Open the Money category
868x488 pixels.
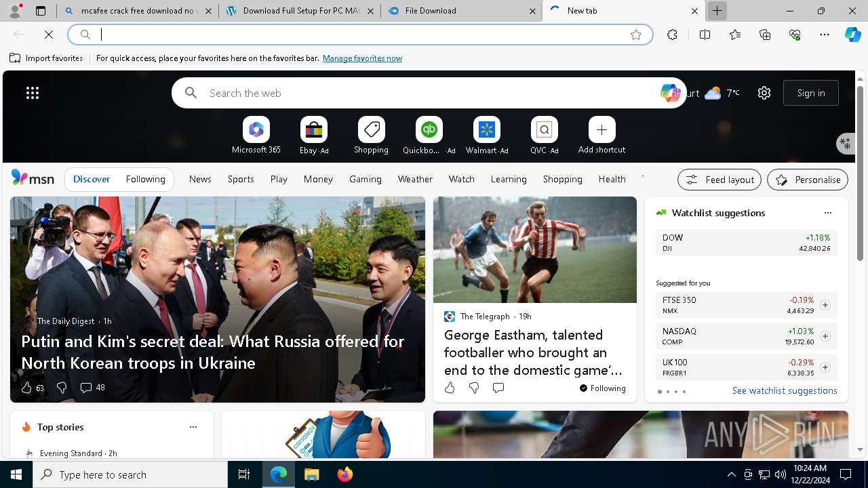click(x=318, y=179)
